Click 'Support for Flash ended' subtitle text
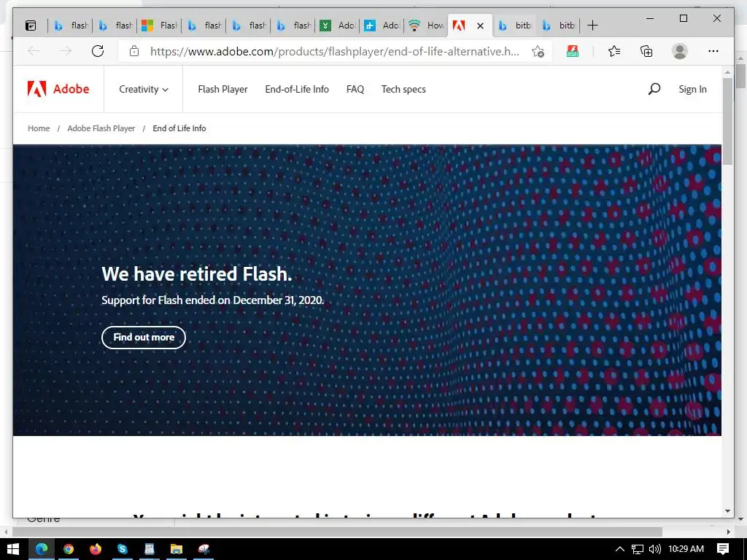The image size is (747, 560). (x=212, y=300)
